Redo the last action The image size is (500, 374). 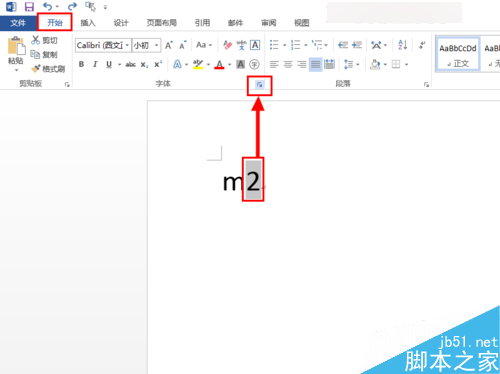[72, 6]
